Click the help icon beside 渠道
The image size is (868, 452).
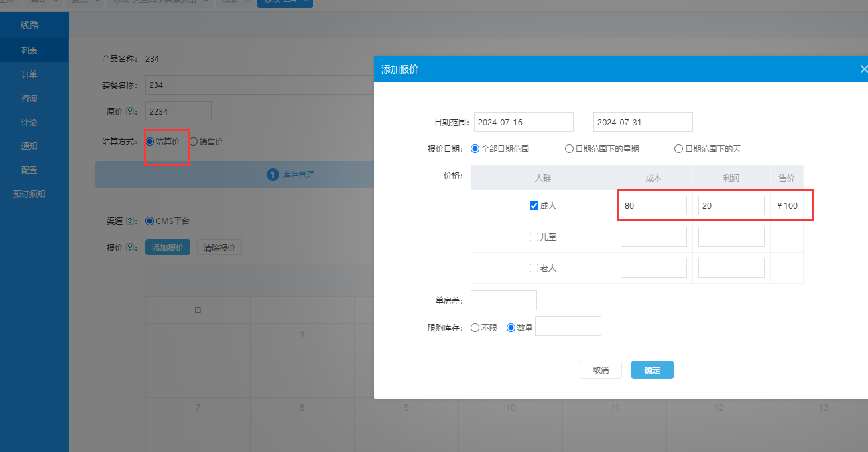[131, 221]
